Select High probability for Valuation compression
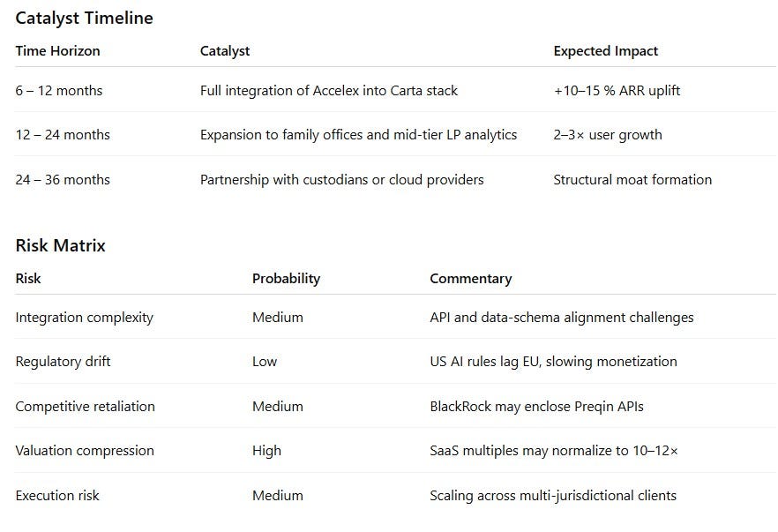The width and height of the screenshot is (778, 532). click(x=266, y=451)
